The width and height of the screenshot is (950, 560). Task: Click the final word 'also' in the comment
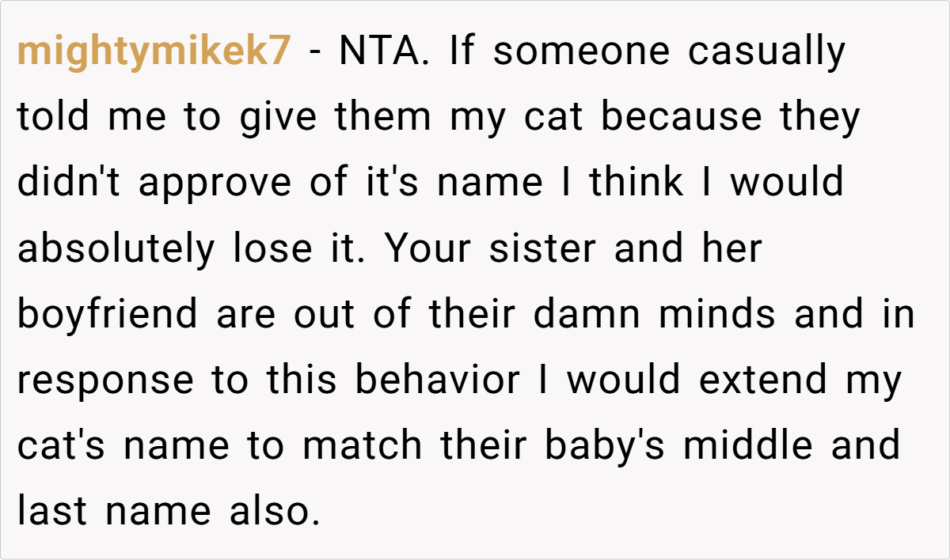click(274, 512)
